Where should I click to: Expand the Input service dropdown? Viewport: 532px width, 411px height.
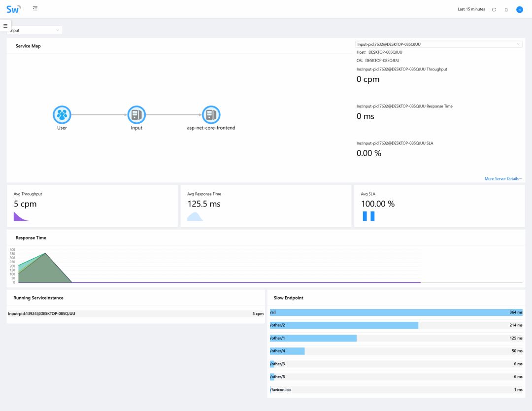(35, 31)
